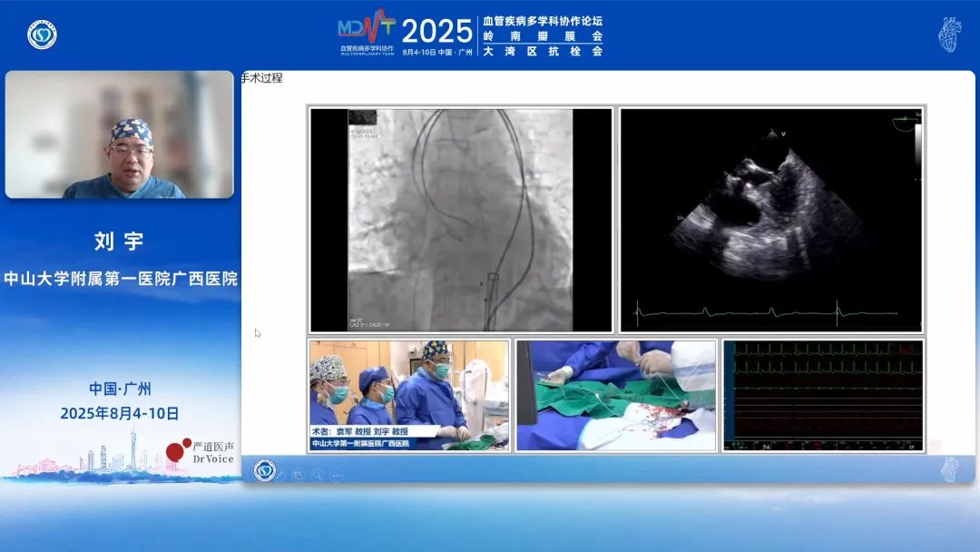
Task: Open the more options icon on the slide toolbar
Action: (x=336, y=475)
